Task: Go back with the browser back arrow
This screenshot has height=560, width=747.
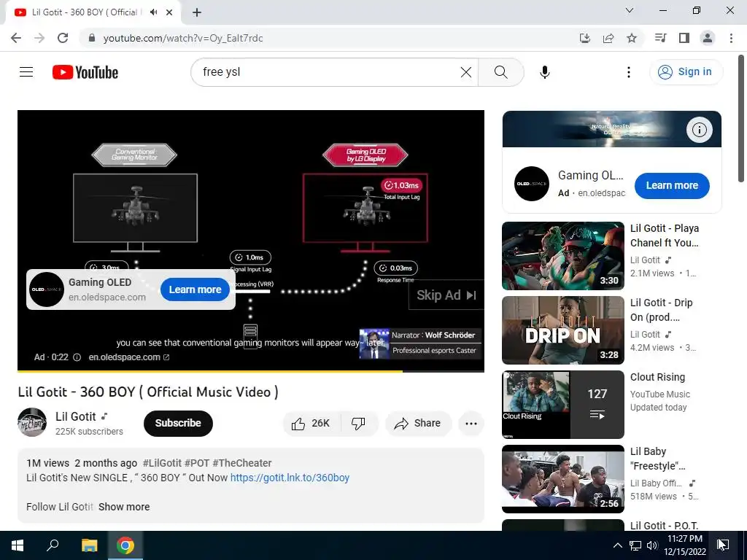Action: [x=16, y=38]
